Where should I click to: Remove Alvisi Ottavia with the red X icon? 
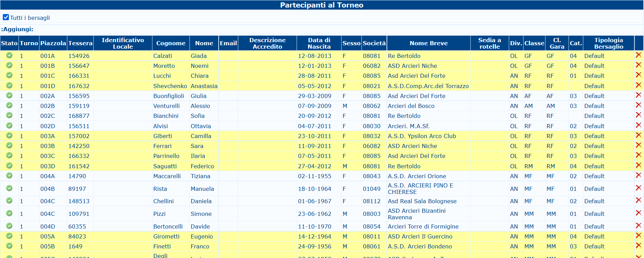[639, 125]
